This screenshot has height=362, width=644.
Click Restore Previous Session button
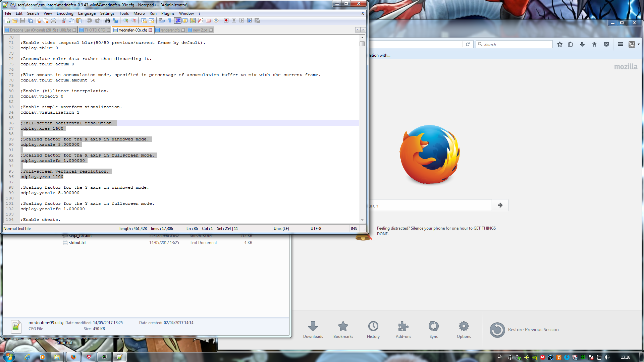[524, 330]
